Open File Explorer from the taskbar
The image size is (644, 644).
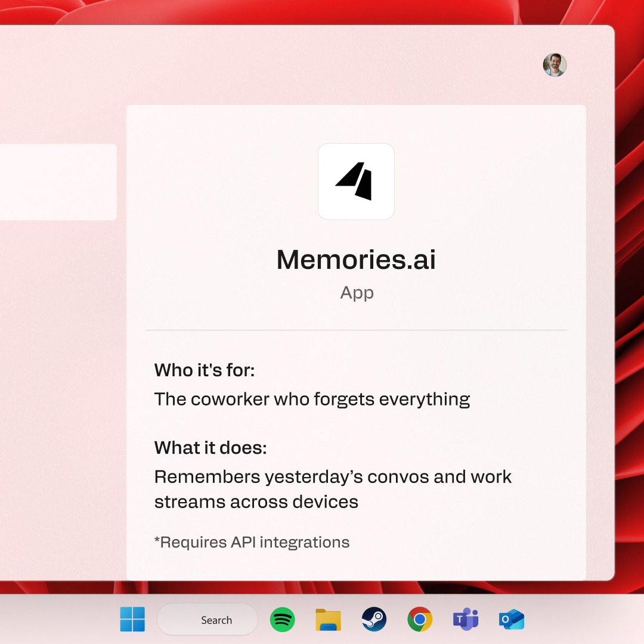328,620
